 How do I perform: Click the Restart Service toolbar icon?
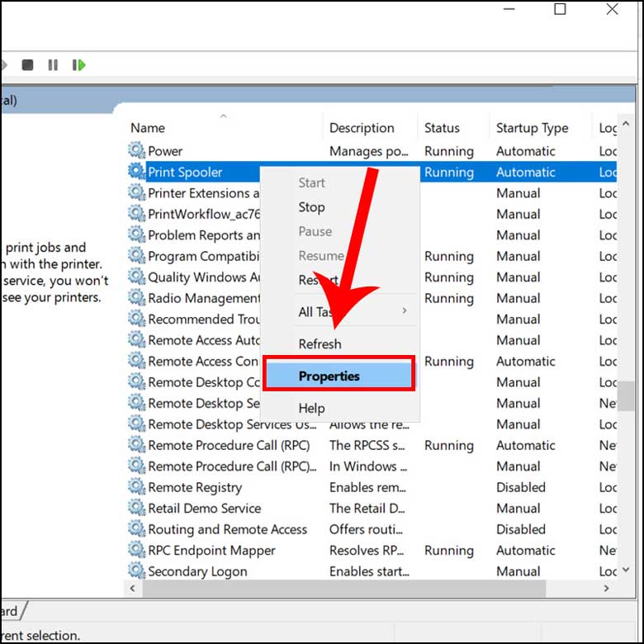click(x=78, y=64)
